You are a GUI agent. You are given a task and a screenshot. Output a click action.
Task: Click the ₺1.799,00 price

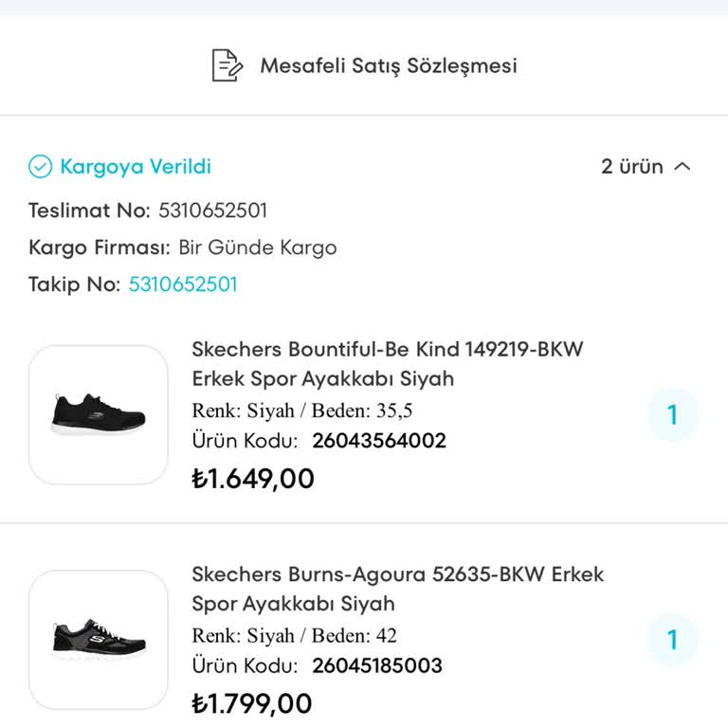tap(252, 703)
